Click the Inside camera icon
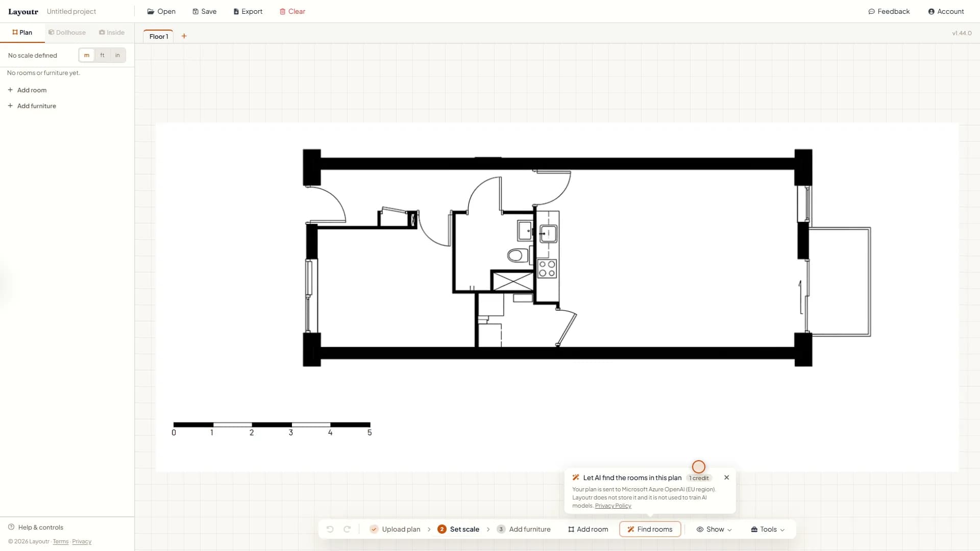 click(x=102, y=32)
